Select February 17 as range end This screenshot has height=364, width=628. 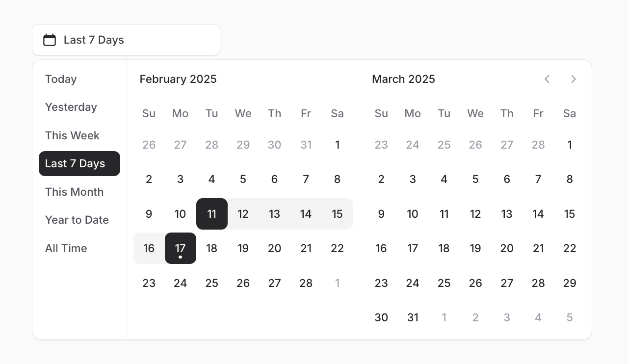[x=181, y=248]
